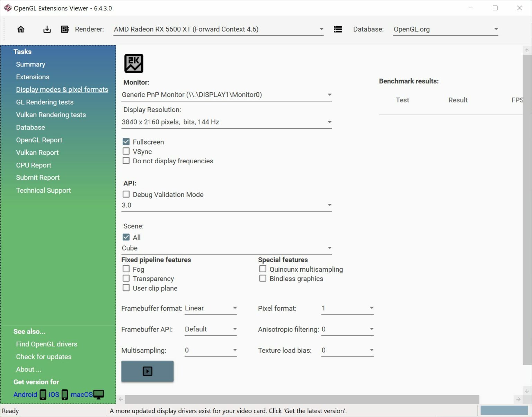This screenshot has width=532, height=417.
Task: Click the iOS text link
Action: point(54,395)
